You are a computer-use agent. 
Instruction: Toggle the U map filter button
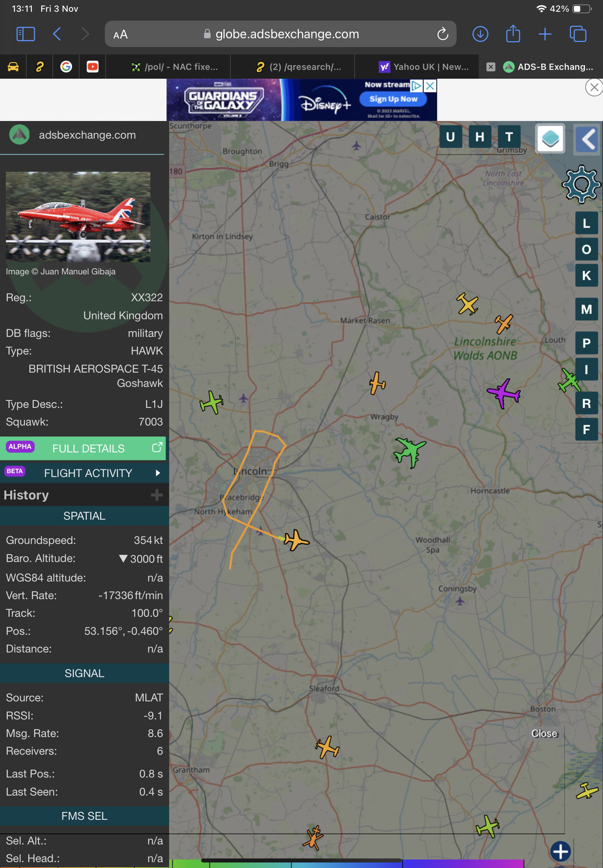pyautogui.click(x=450, y=136)
